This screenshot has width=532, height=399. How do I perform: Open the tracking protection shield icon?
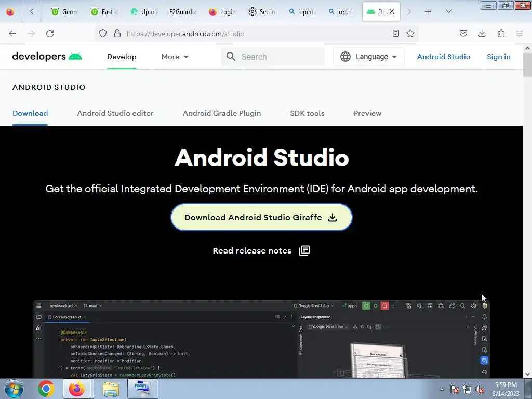(103, 34)
